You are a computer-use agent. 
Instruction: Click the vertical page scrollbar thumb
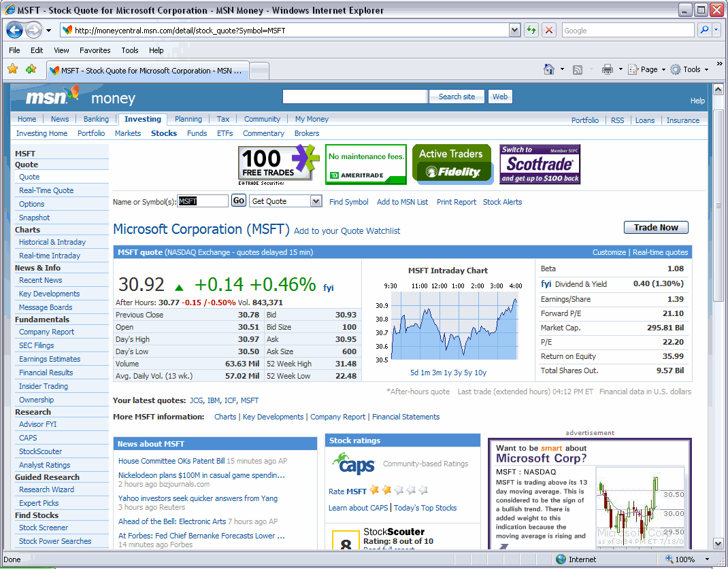[x=718, y=204]
